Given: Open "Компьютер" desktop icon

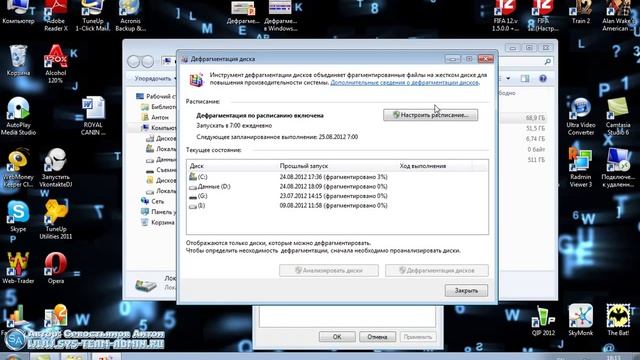Looking at the screenshot, I should [18, 12].
